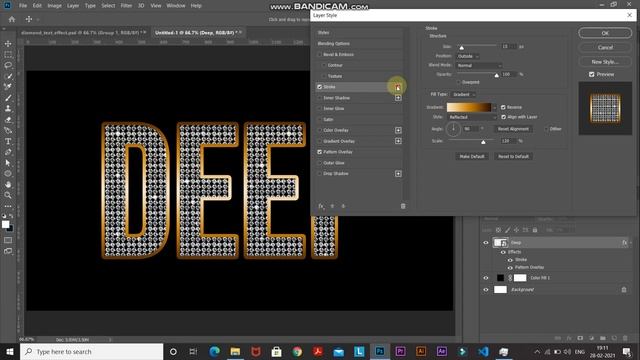The height and width of the screenshot is (360, 640).
Task: Collapse the Deep layer effects arrow
Action: [631, 242]
